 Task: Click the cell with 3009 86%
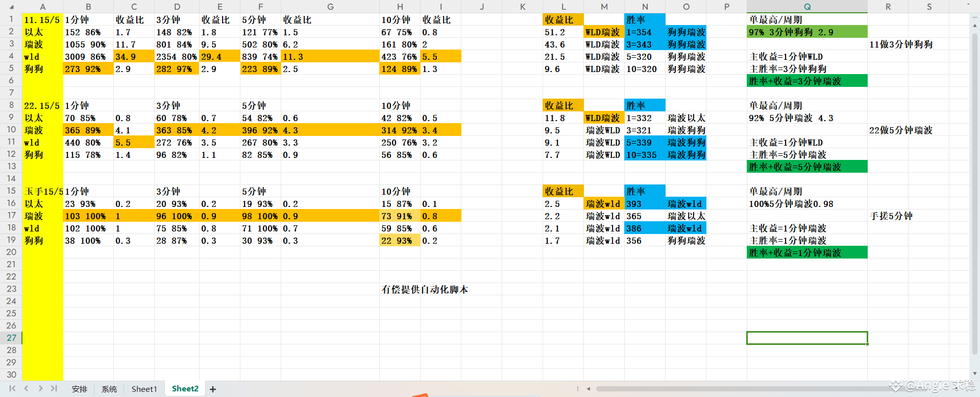88,56
